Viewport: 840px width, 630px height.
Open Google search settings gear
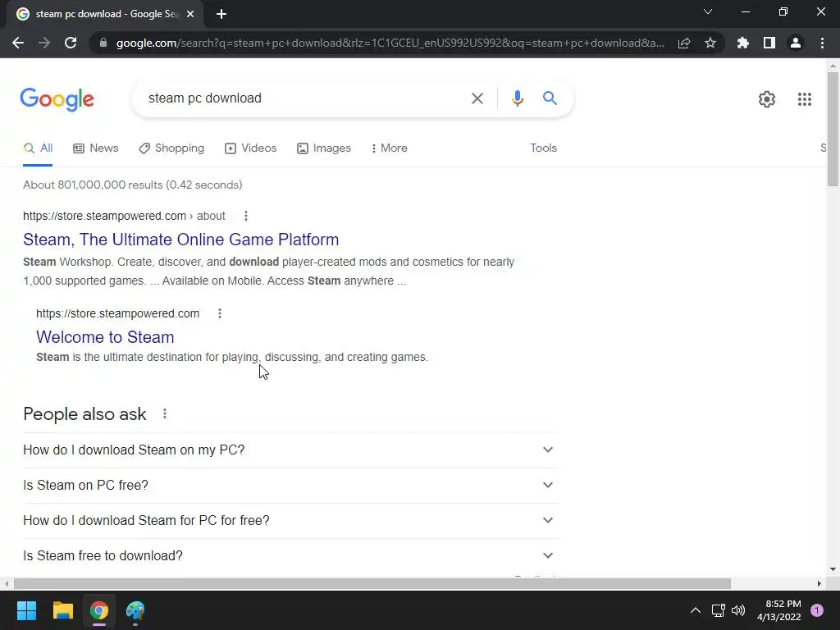pos(767,99)
